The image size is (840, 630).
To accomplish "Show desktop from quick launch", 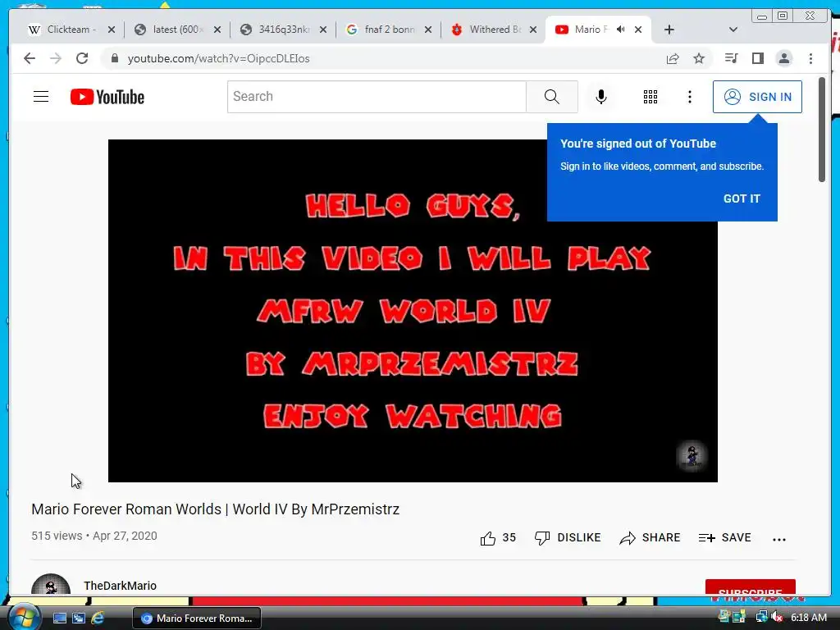I will coord(60,619).
